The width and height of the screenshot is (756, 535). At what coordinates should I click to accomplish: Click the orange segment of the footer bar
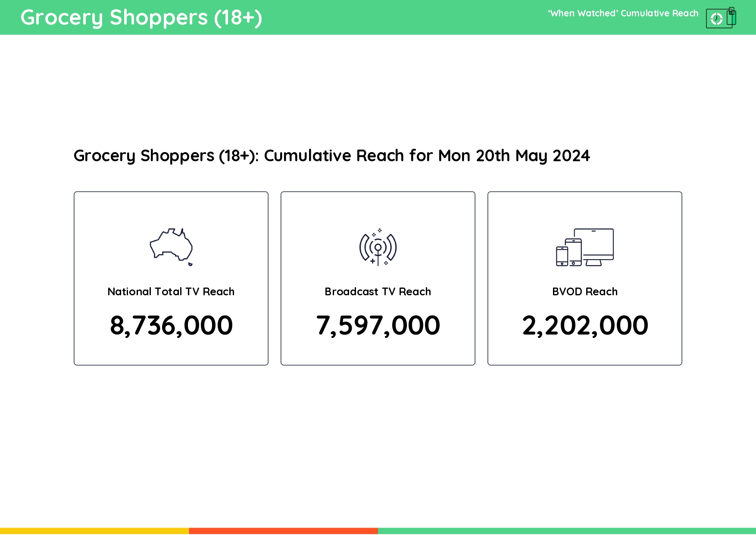pos(283,531)
